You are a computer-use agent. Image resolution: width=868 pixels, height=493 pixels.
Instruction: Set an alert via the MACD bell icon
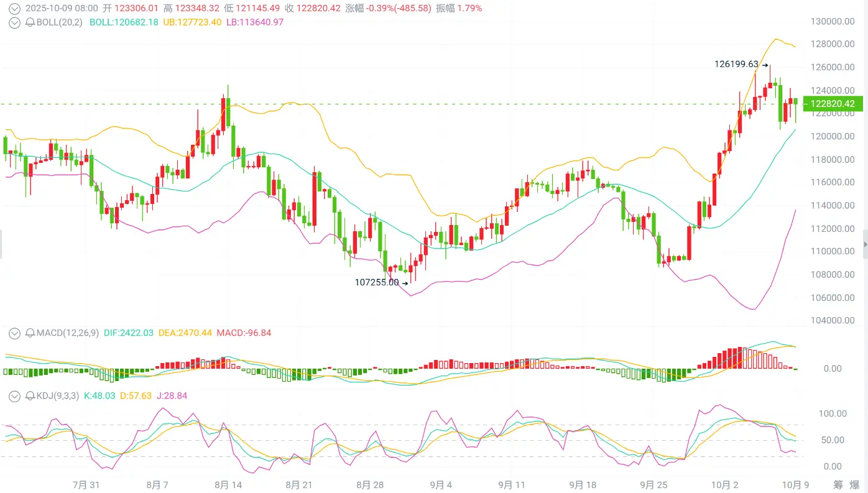[x=30, y=333]
